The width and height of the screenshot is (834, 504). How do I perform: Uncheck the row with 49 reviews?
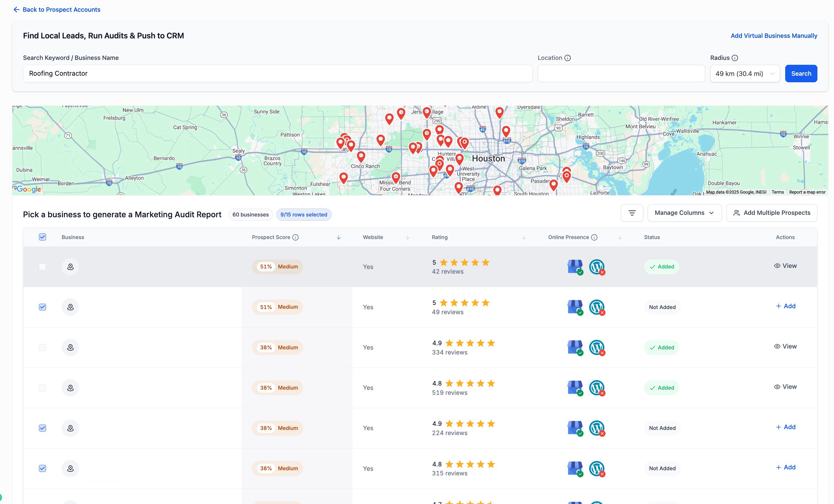[x=42, y=307]
